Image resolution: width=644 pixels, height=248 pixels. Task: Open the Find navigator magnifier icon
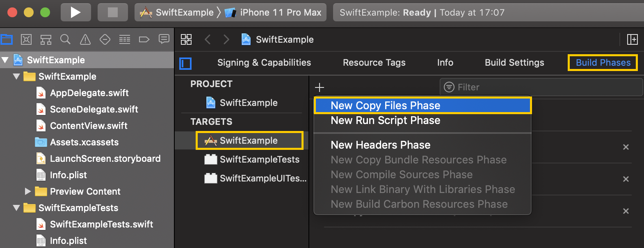tap(65, 39)
